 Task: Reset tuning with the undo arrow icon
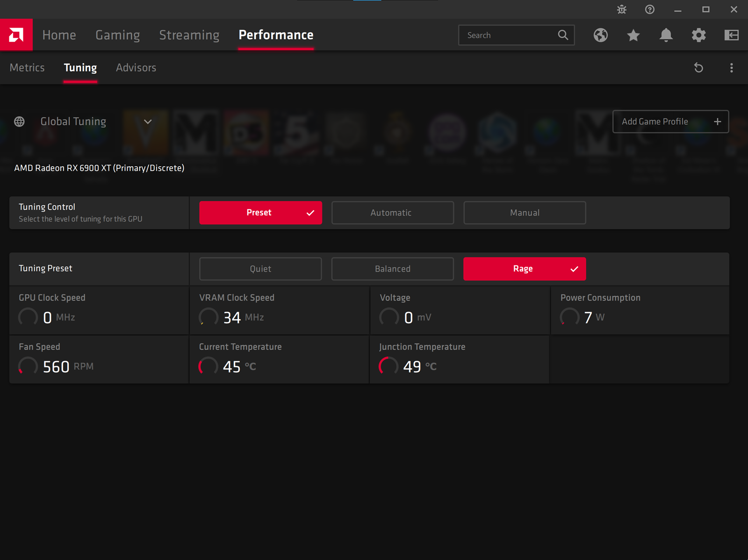(698, 68)
